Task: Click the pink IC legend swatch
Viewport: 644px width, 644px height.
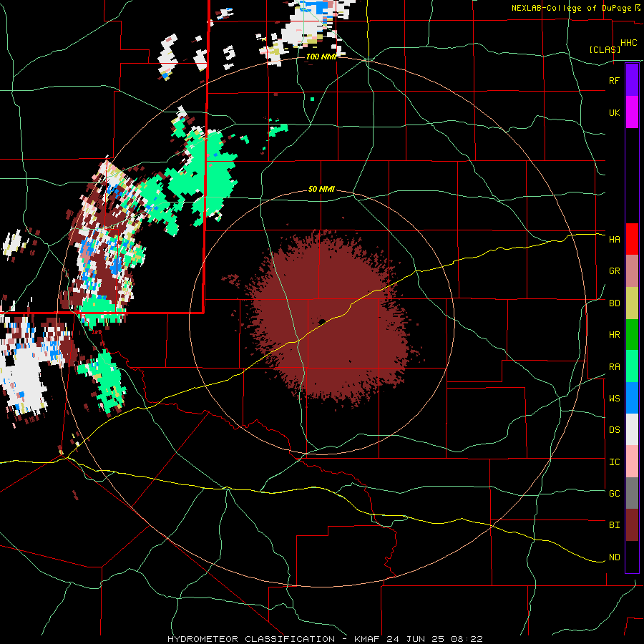Action: click(x=632, y=462)
